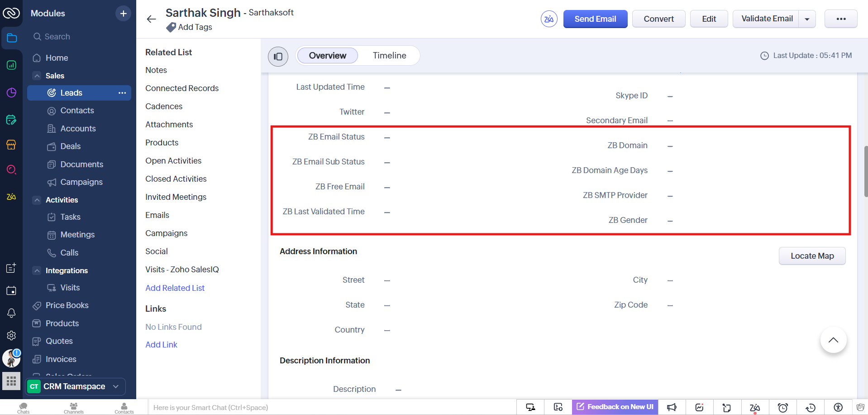Collapse the Sales section
868x415 pixels.
click(x=37, y=76)
